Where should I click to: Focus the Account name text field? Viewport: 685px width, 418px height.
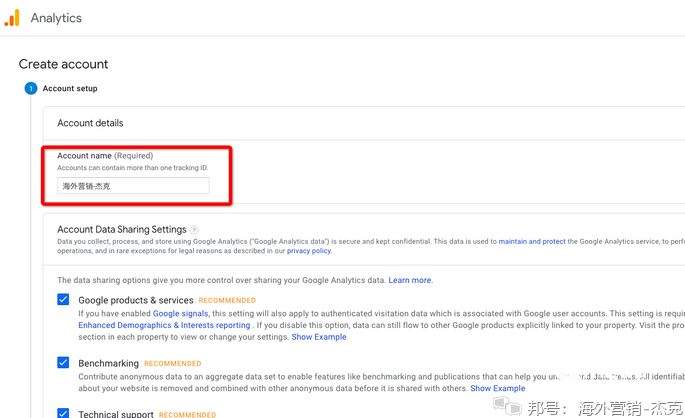[134, 186]
